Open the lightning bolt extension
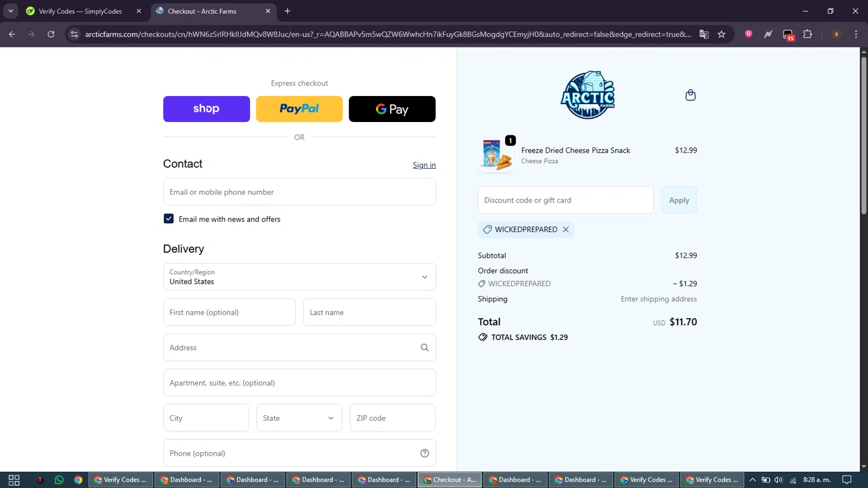 [x=768, y=34]
